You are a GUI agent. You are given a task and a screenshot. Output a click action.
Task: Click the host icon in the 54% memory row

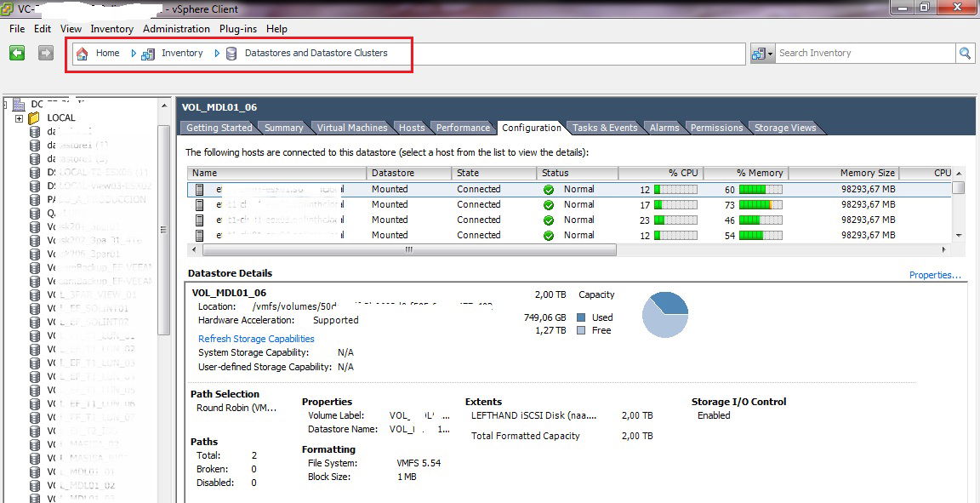click(x=199, y=236)
